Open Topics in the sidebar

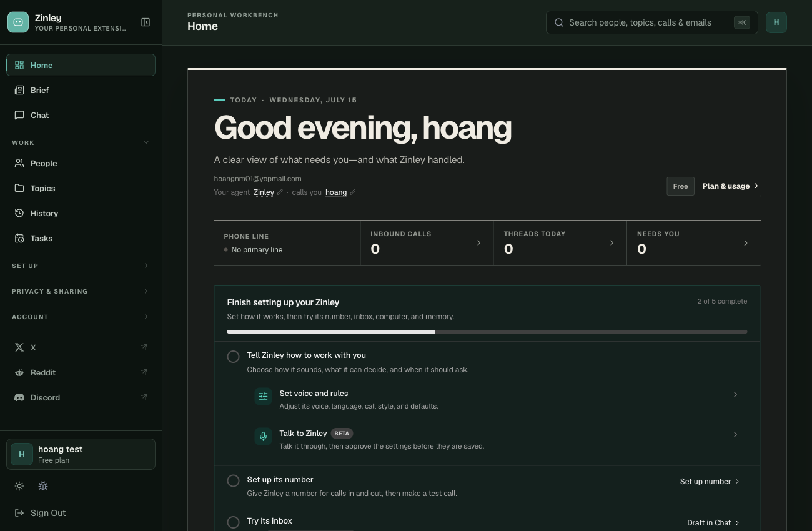(81, 188)
